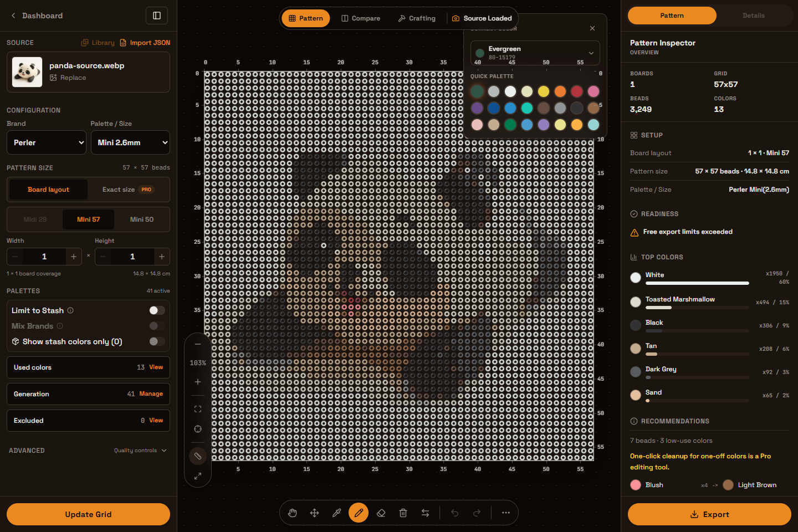The height and width of the screenshot is (532, 798).
Task: View the excluded colors list
Action: pos(156,421)
